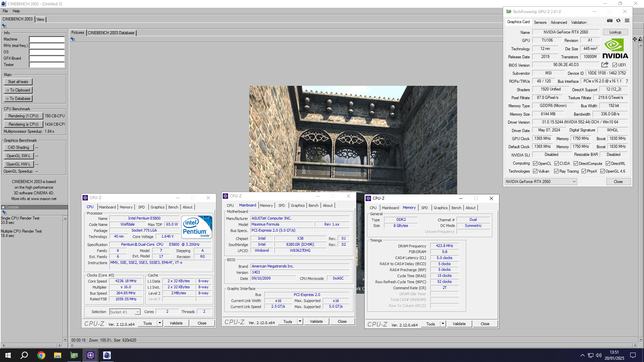Toggle the CUDA checkbox
644x362 pixels.
[x=556, y=164]
